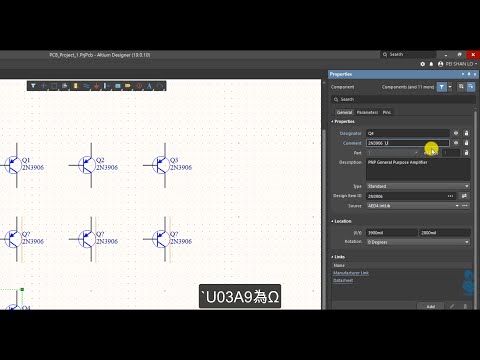This screenshot has width=480, height=360.
Task: Expand the Rotation dropdown
Action: [x=418, y=242]
